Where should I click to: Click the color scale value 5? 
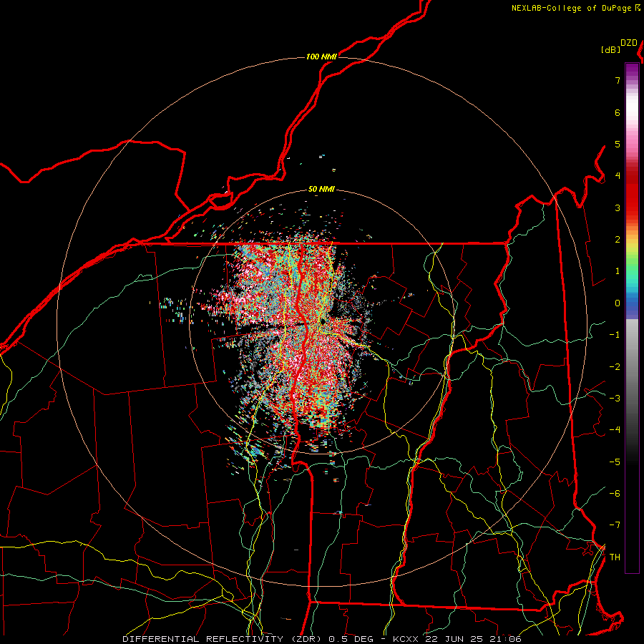pyautogui.click(x=618, y=144)
